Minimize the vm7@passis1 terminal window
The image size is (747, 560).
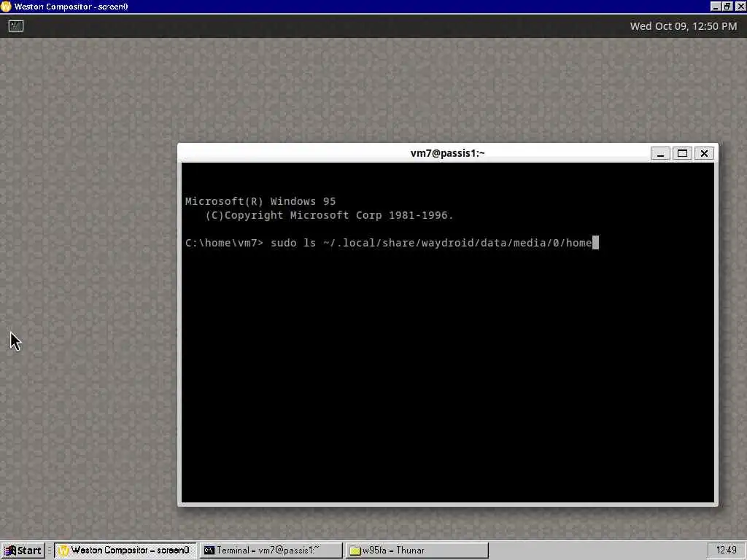coord(660,153)
